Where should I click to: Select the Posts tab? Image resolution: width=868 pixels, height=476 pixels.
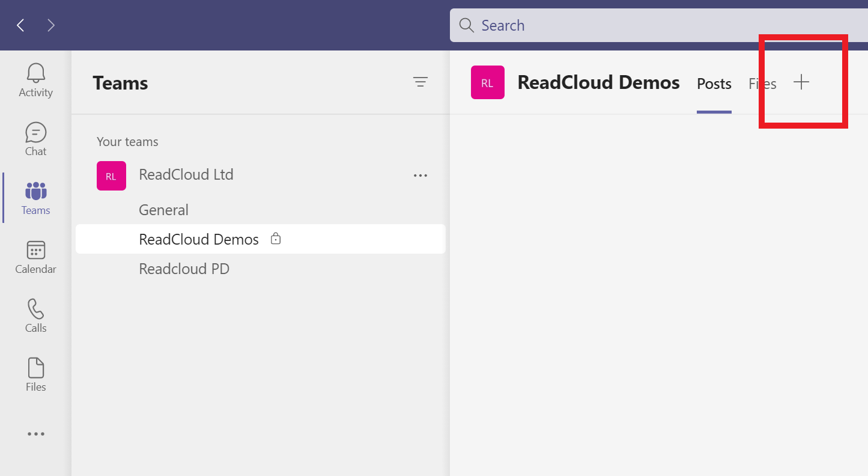(x=714, y=84)
